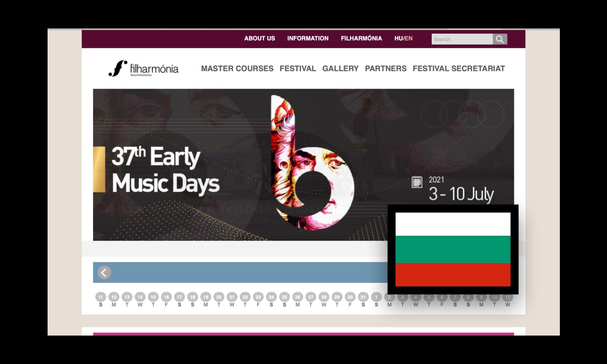Open the FILHARMÓNIA menu item
Image resolution: width=607 pixels, height=364 pixels.
point(361,38)
